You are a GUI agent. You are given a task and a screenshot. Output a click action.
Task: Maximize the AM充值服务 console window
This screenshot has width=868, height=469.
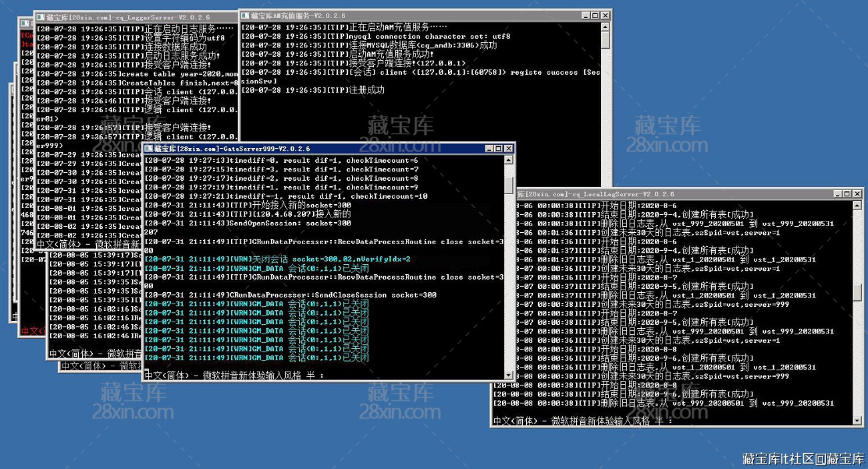[594, 15]
